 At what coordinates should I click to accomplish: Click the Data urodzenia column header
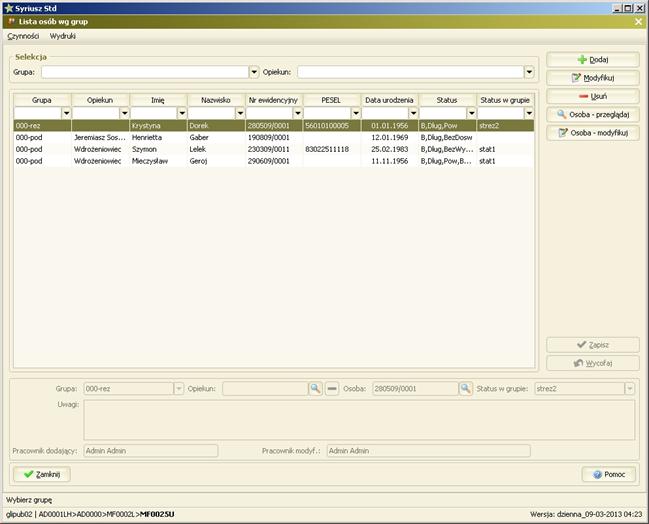click(x=389, y=100)
